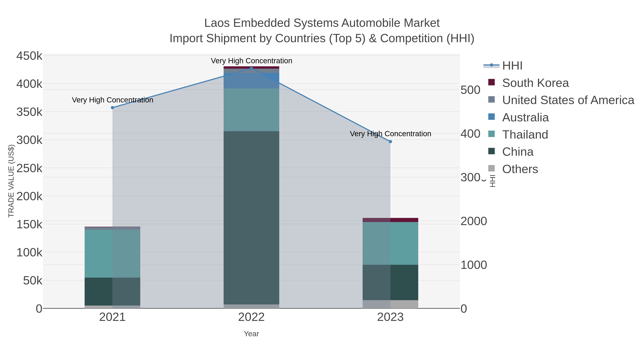Click the Thailand teal legend swatch
This screenshot has width=644, height=362.
pyautogui.click(x=492, y=134)
